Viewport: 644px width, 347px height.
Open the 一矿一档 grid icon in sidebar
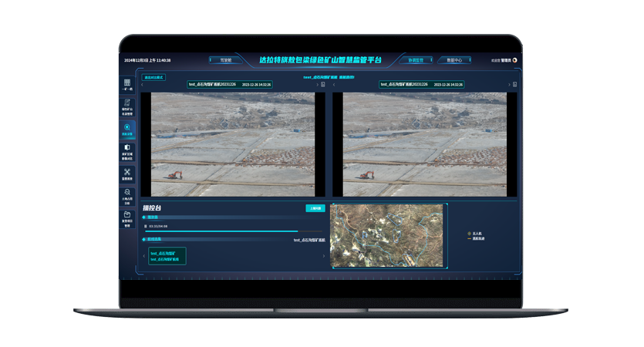coord(127,85)
